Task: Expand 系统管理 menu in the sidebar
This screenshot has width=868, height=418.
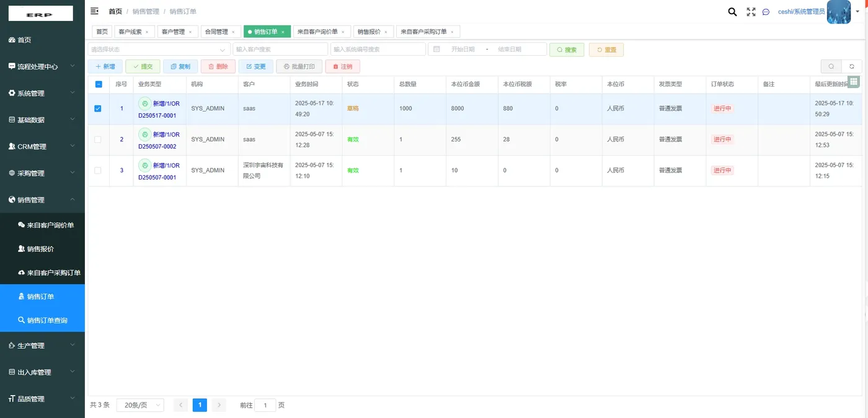Action: pos(42,93)
